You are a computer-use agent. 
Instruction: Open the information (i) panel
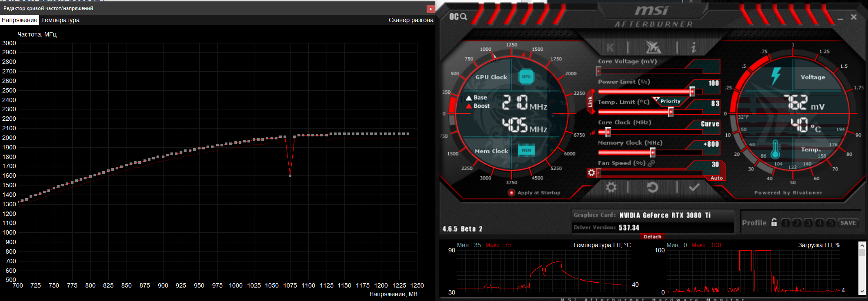694,47
